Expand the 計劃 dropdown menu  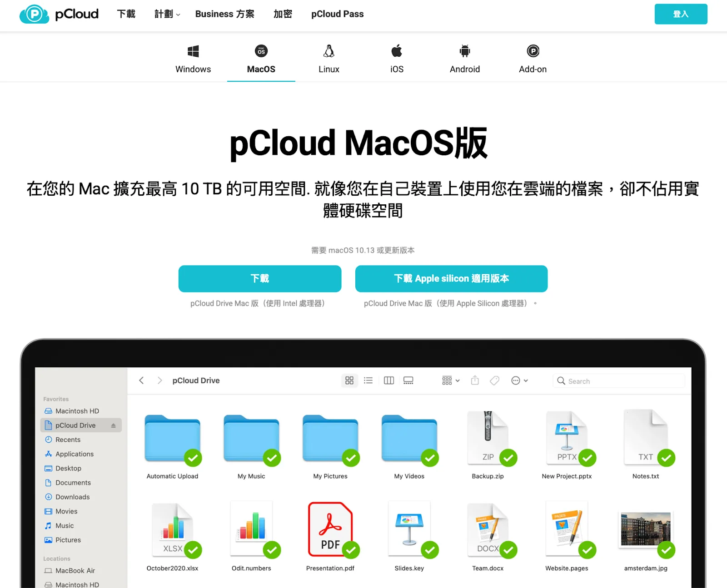point(167,14)
